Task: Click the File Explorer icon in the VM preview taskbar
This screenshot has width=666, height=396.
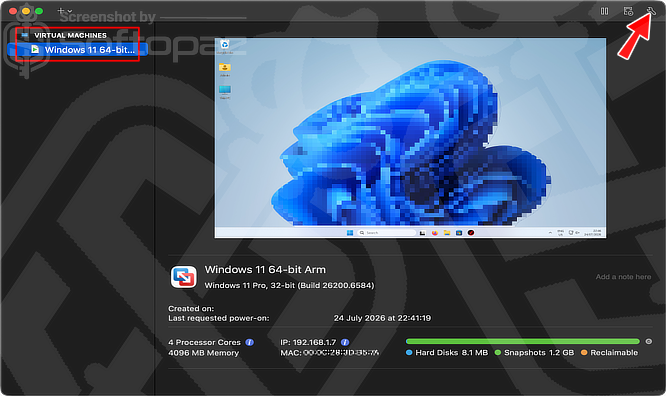Action: 447,232
